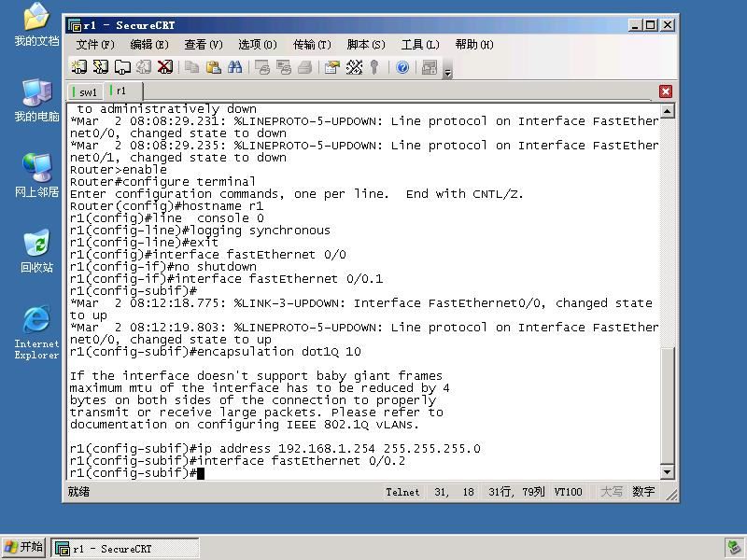
Task: Click the 'VT100' status bar entry
Action: (x=568, y=492)
